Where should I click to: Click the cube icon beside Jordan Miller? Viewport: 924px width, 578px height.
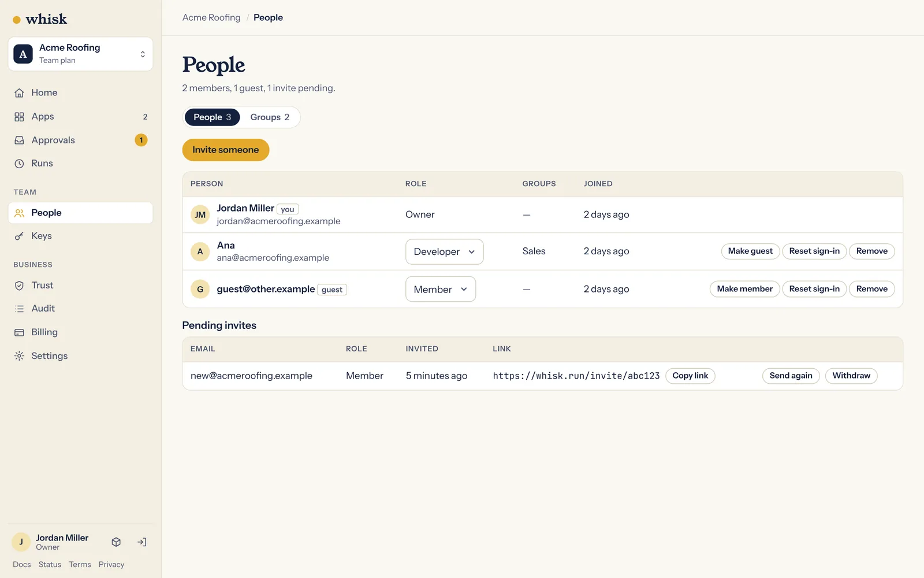116,542
